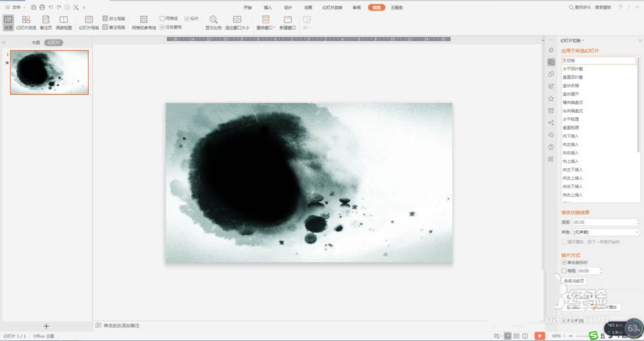Toggle the Loop until next sound checkbox
This screenshot has width=644, height=341.
[x=564, y=242]
